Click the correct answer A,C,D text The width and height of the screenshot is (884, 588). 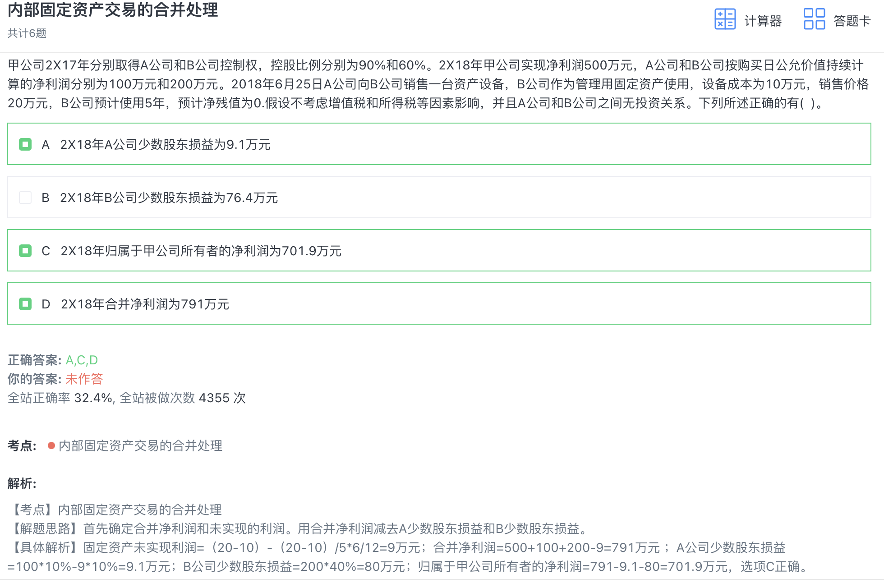pyautogui.click(x=82, y=360)
